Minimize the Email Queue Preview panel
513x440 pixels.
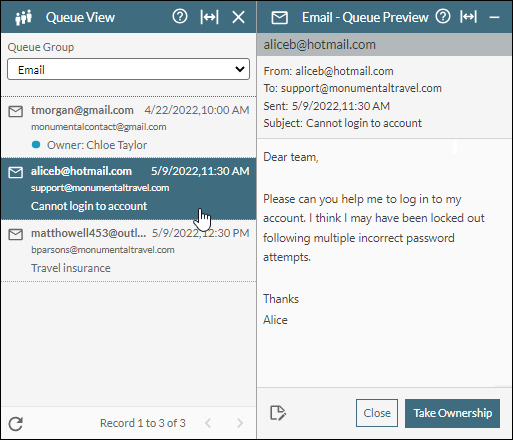pyautogui.click(x=494, y=17)
